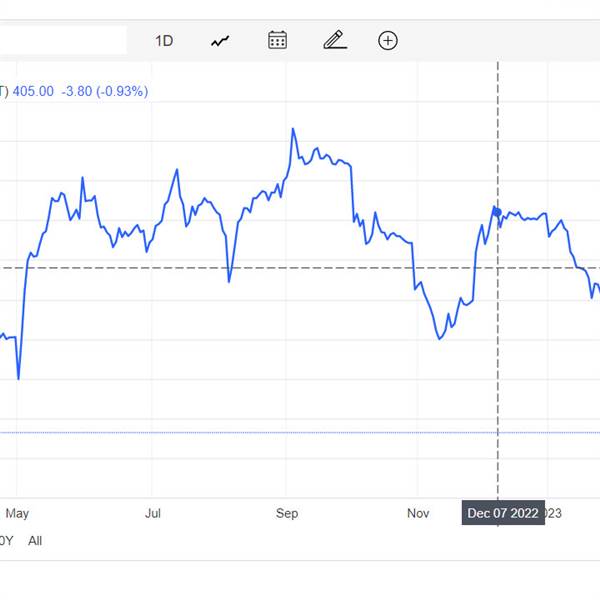This screenshot has height=600, width=600.
Task: Click the 405.00 price value
Action: 33,91
